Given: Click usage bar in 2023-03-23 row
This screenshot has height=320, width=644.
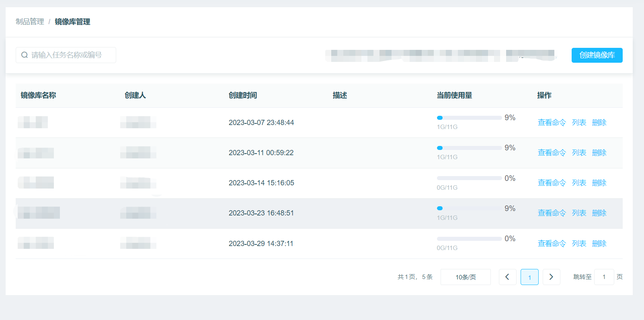Looking at the screenshot, I should 469,208.
